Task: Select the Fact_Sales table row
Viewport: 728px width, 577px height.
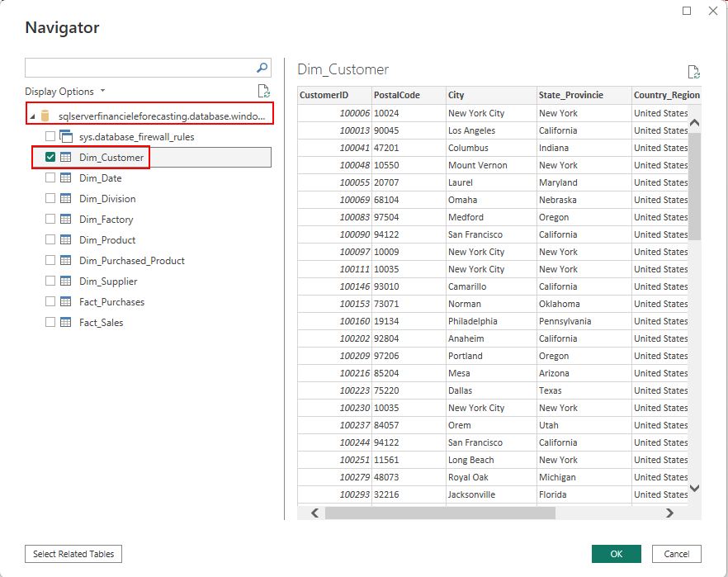Action: point(148,322)
